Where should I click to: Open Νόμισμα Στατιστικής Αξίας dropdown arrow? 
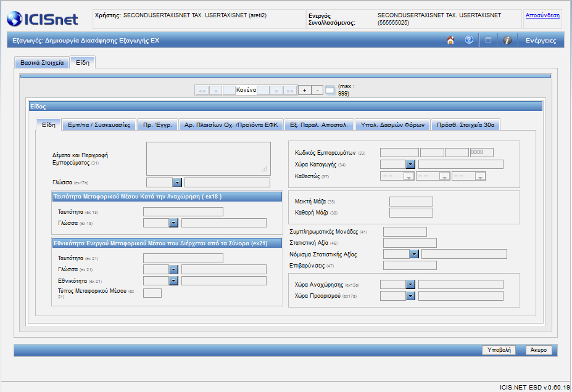tap(414, 254)
